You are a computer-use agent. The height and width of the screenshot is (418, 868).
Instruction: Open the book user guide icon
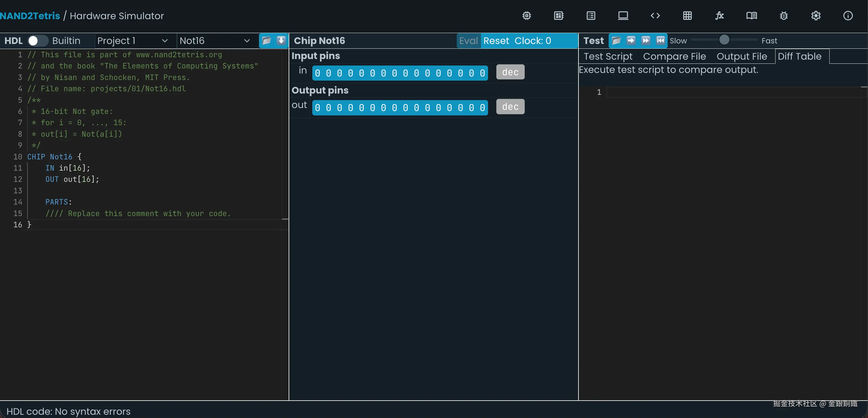tap(751, 15)
